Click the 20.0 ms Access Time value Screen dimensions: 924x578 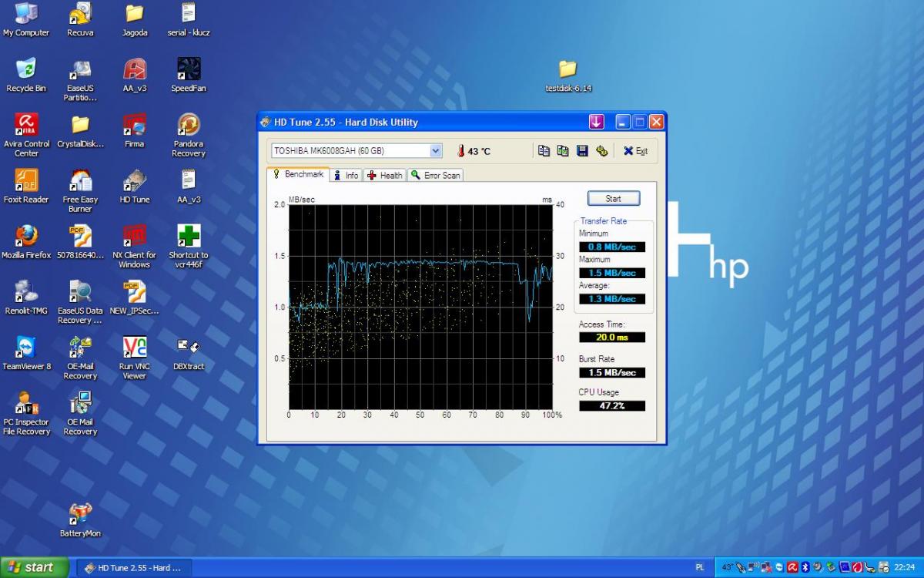click(x=612, y=338)
